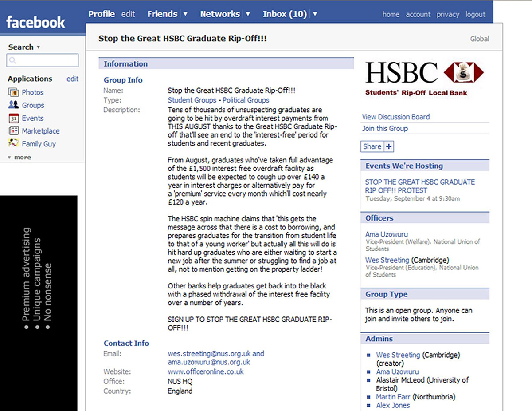Click the Facebook logo
This screenshot has width=532, height=411.
(x=35, y=22)
